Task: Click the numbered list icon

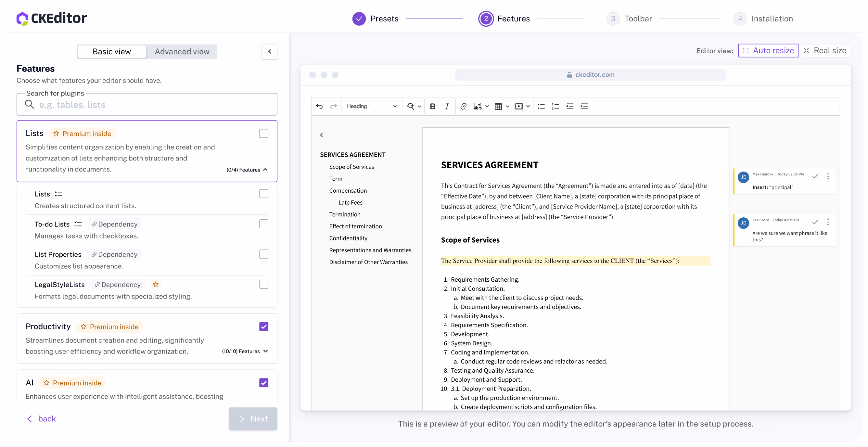Action: click(x=555, y=107)
